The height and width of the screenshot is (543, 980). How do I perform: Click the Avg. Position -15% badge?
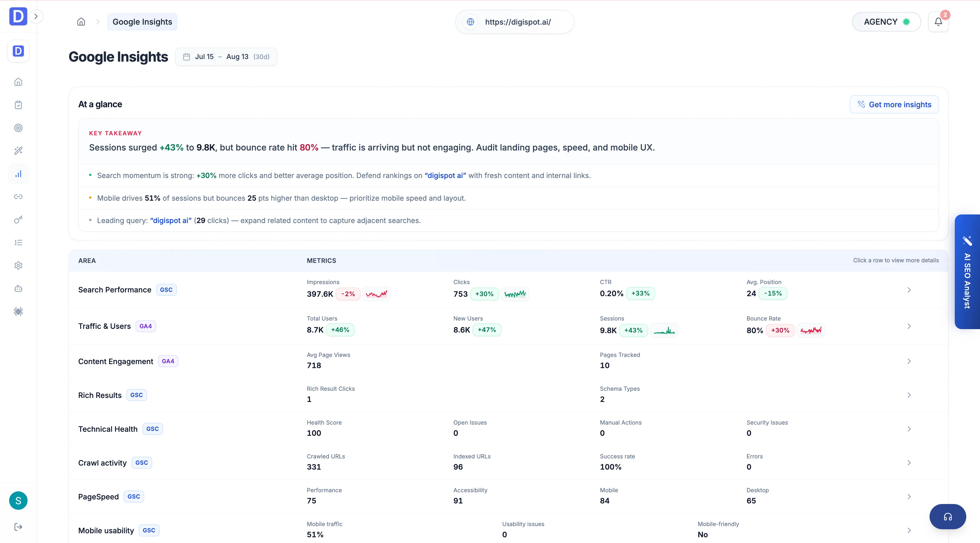(x=773, y=293)
